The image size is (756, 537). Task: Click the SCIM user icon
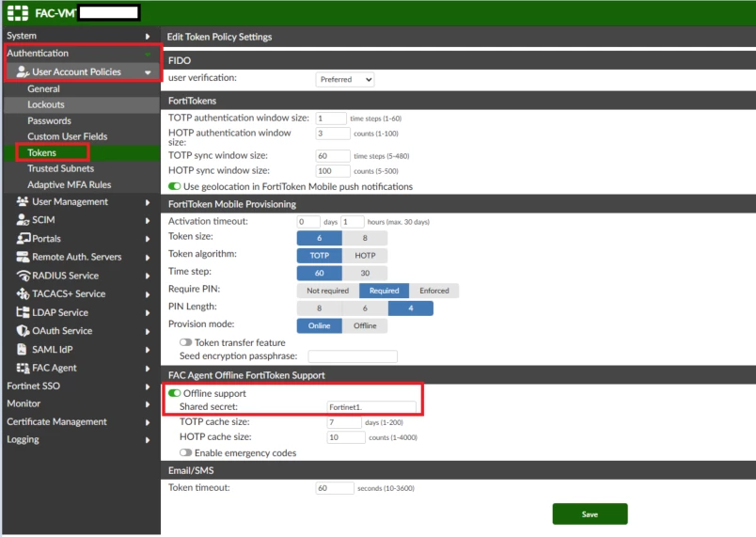point(23,220)
